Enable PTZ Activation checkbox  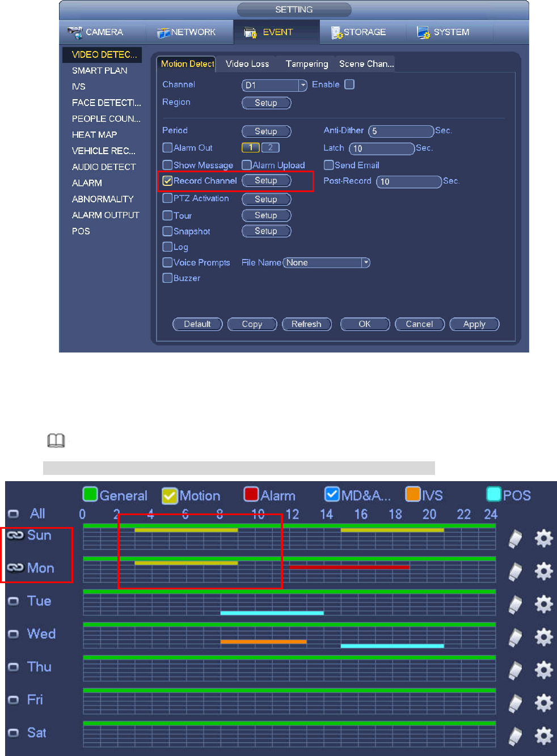click(x=167, y=198)
